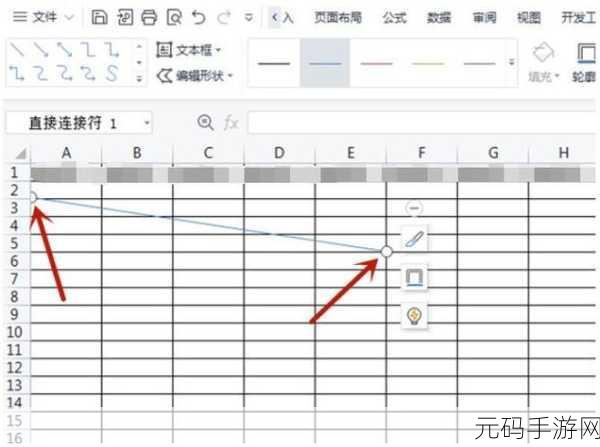Click into the formula bar field

point(423,123)
